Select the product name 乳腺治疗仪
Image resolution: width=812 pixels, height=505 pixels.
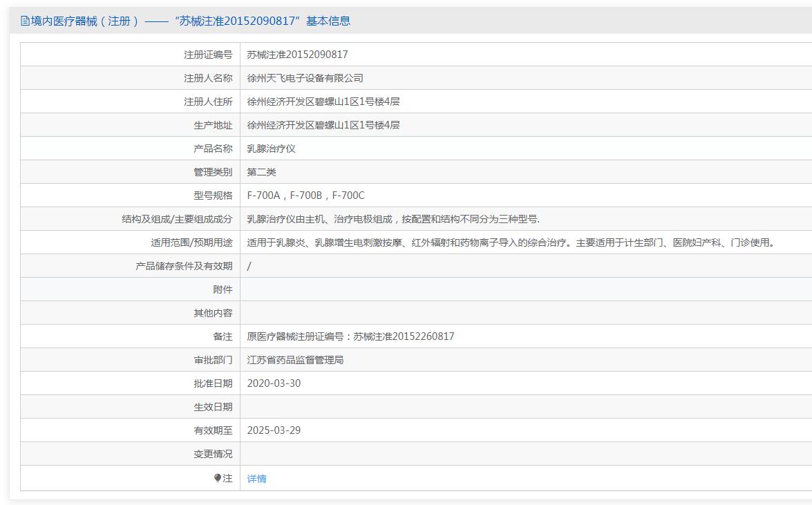tap(271, 149)
